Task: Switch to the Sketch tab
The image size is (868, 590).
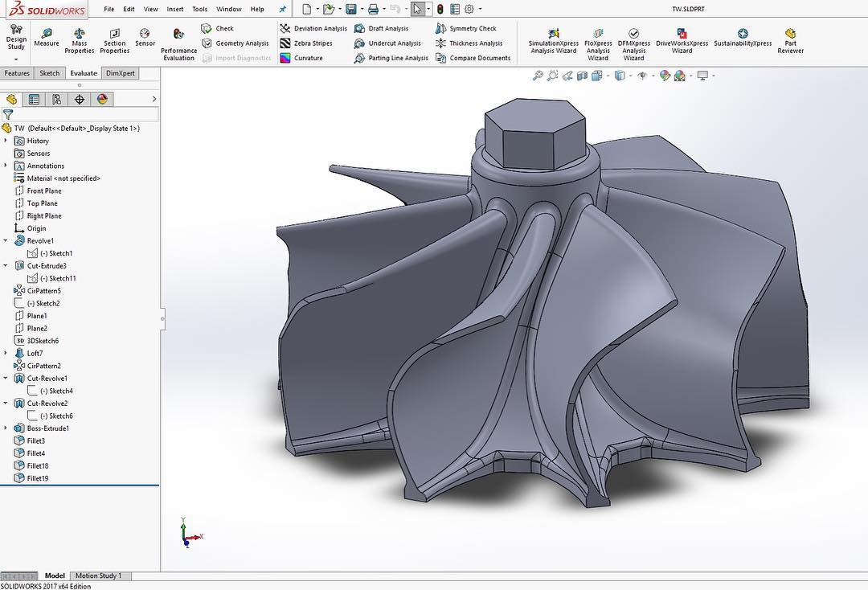Action: [50, 73]
